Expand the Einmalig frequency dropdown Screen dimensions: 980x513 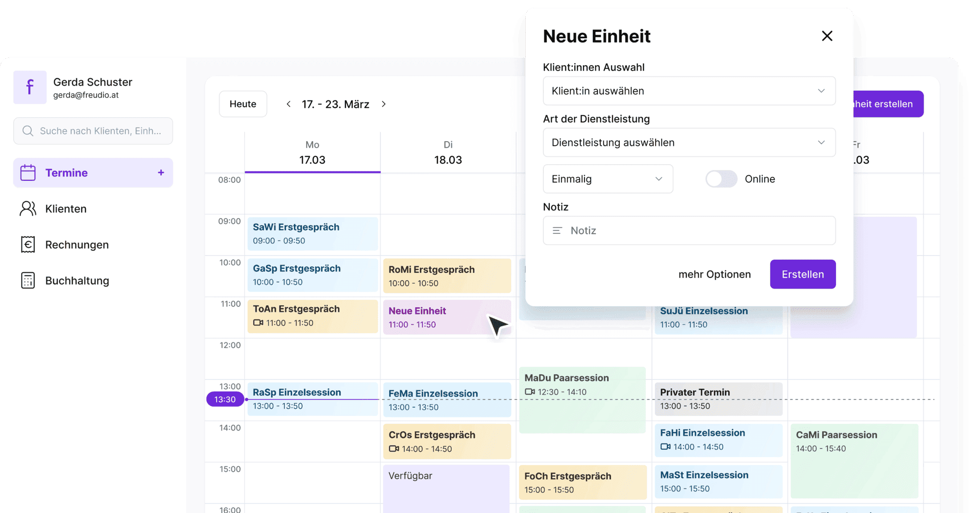click(608, 179)
